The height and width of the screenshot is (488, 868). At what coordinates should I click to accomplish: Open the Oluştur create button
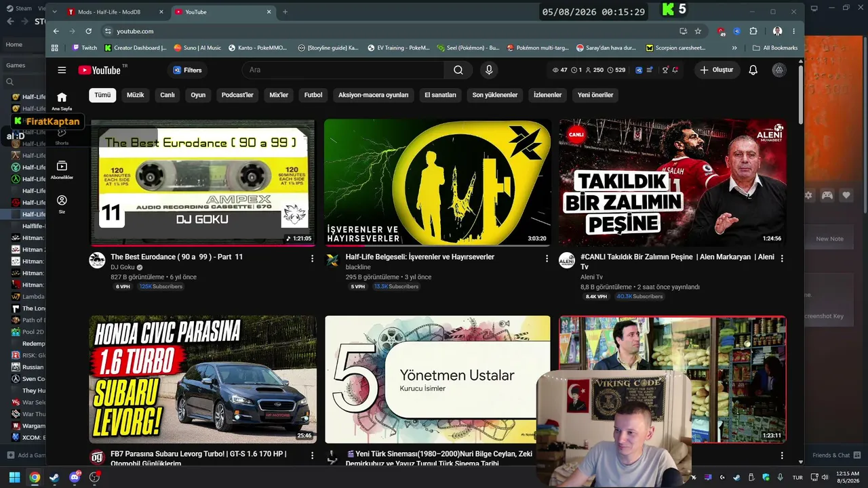(x=717, y=70)
